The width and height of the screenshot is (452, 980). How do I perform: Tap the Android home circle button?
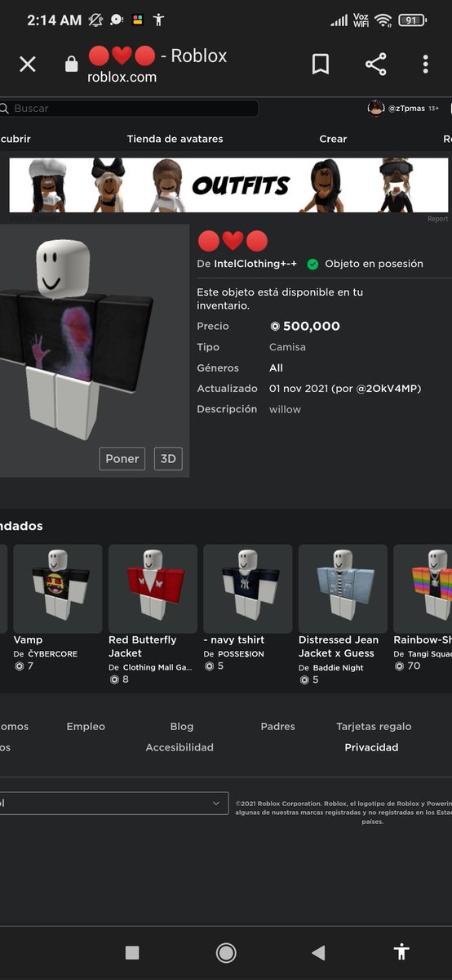pyautogui.click(x=226, y=952)
